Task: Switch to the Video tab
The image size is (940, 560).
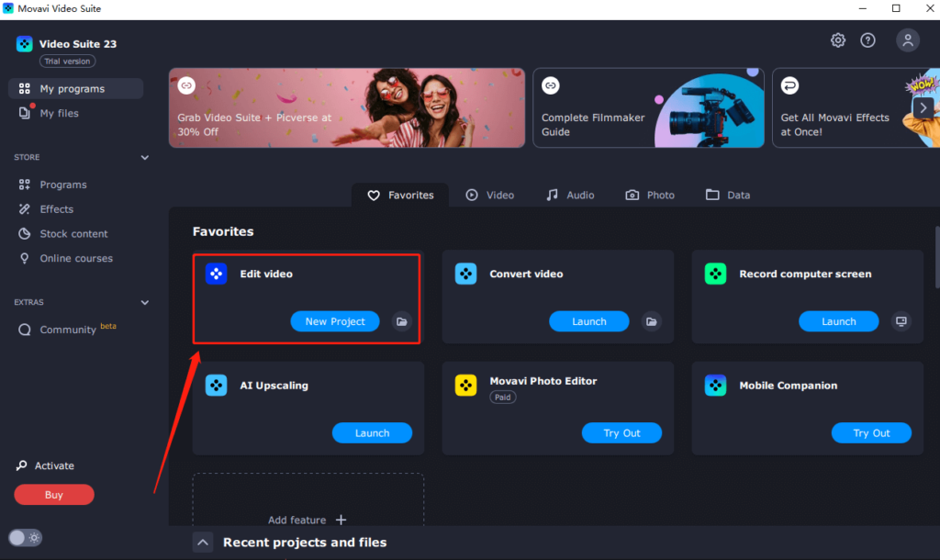Action: 490,195
